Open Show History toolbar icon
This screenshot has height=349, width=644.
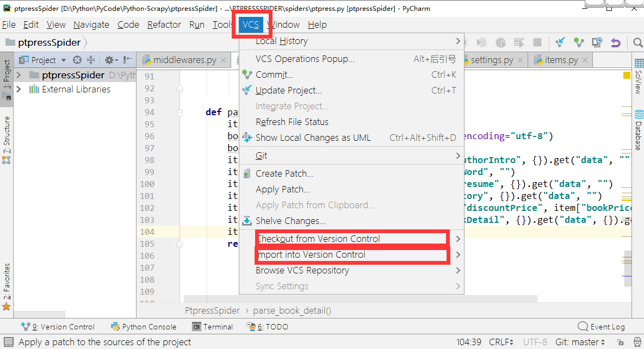(x=597, y=42)
